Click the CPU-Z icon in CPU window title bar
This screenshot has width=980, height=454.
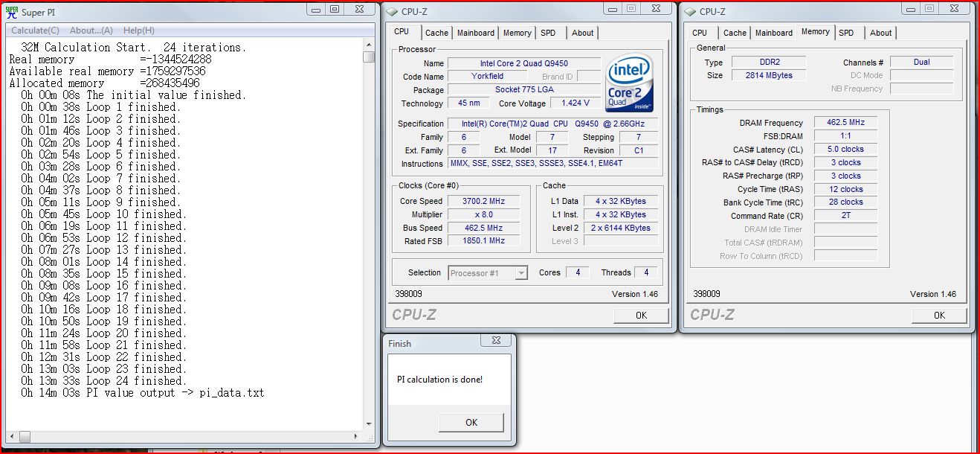[x=392, y=10]
